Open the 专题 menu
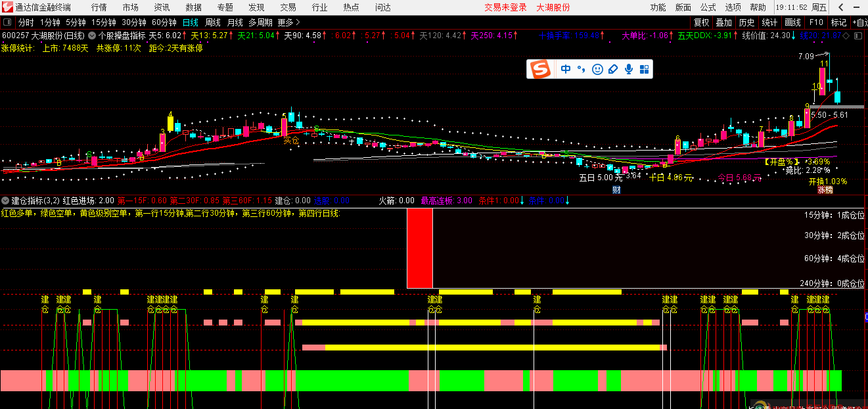This screenshot has width=868, height=409. click(x=225, y=7)
